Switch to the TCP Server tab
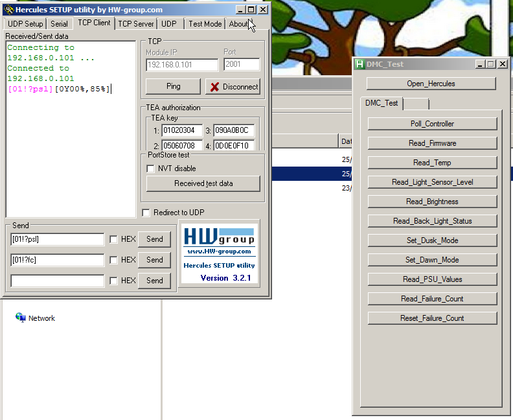The image size is (513, 420). click(x=135, y=24)
